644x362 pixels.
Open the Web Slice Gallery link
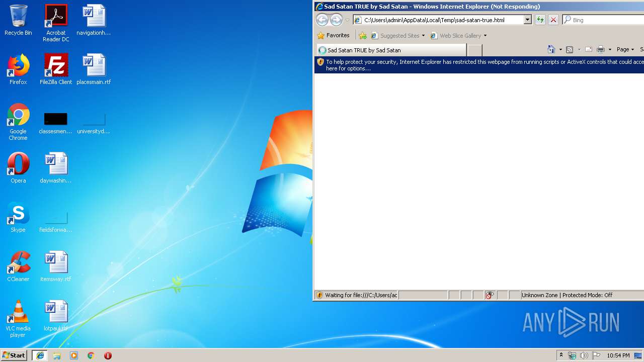click(456, 36)
